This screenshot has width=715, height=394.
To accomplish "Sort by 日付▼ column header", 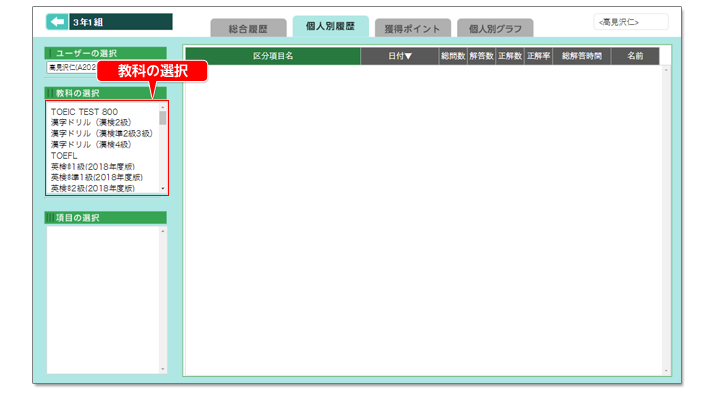I will coord(400,56).
